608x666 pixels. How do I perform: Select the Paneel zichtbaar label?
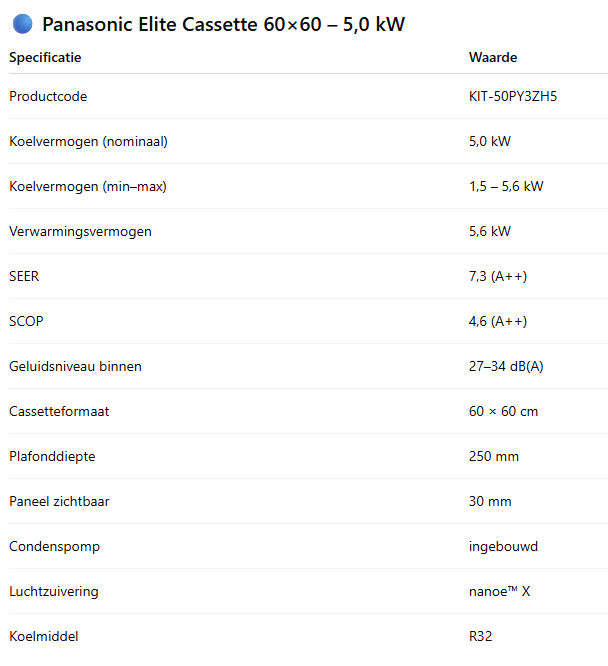click(59, 502)
